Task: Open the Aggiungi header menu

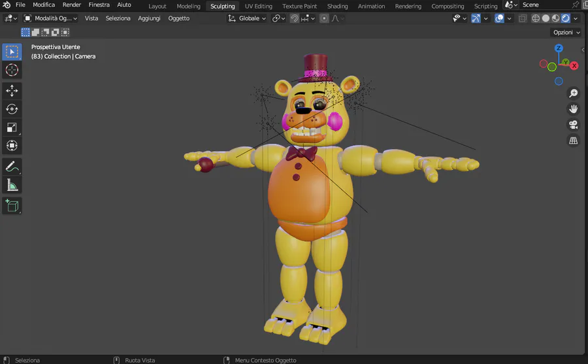Action: tap(149, 18)
